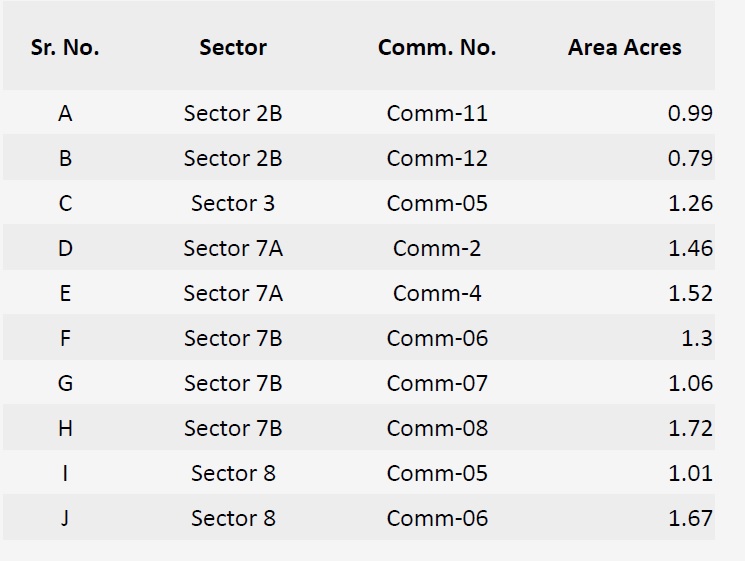Viewport: 745px width, 561px height.
Task: Select row letter A
Action: pos(65,113)
